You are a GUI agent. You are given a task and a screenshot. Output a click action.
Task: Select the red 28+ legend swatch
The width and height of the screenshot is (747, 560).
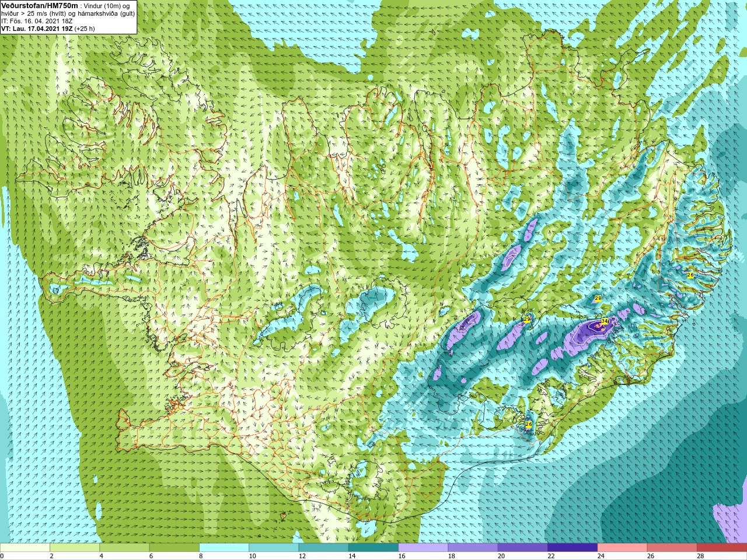tap(722, 548)
